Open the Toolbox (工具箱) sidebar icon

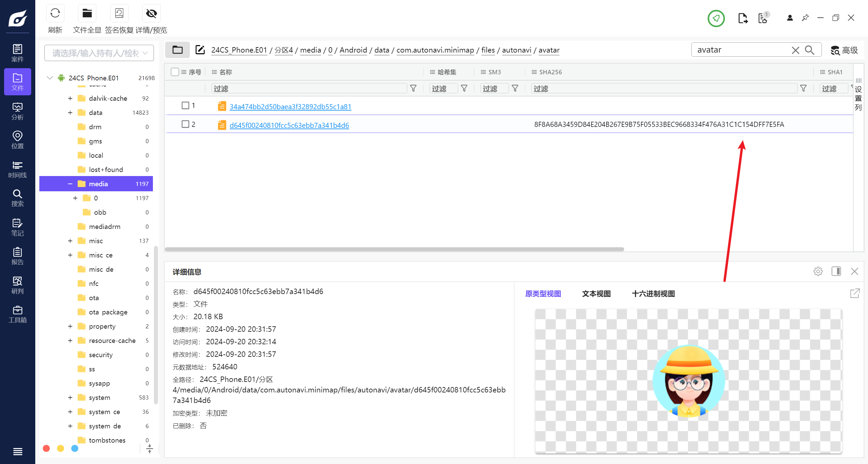17,314
